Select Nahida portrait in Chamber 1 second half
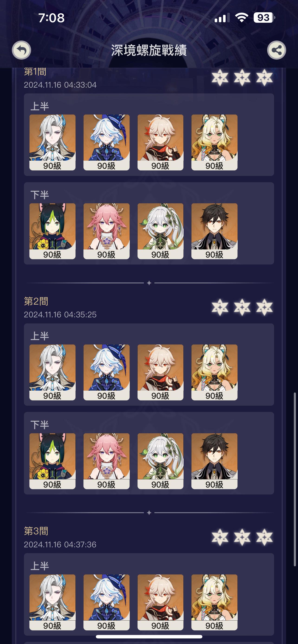The image size is (298, 644). (x=160, y=231)
